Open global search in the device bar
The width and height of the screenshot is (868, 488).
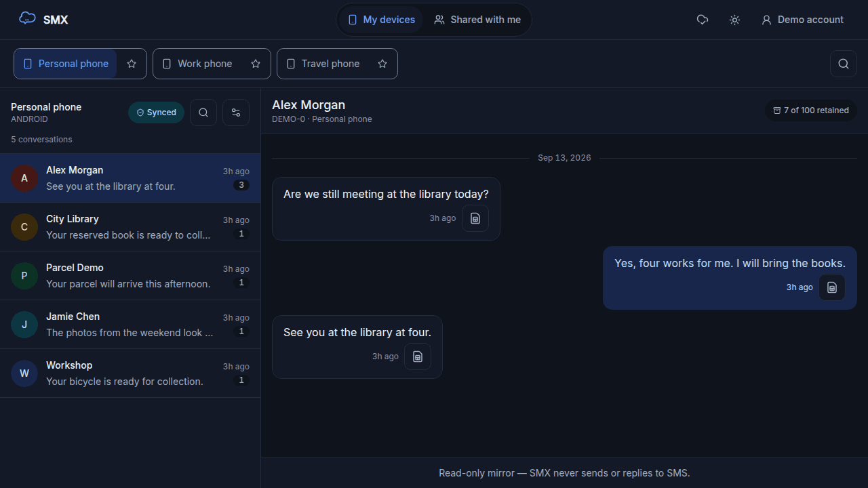pyautogui.click(x=844, y=64)
